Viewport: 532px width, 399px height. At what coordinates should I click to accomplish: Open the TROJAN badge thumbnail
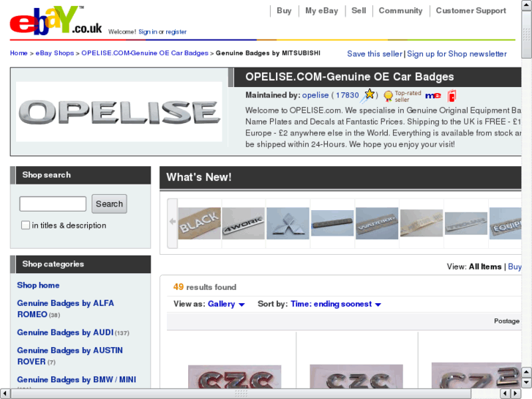pyautogui.click(x=466, y=223)
